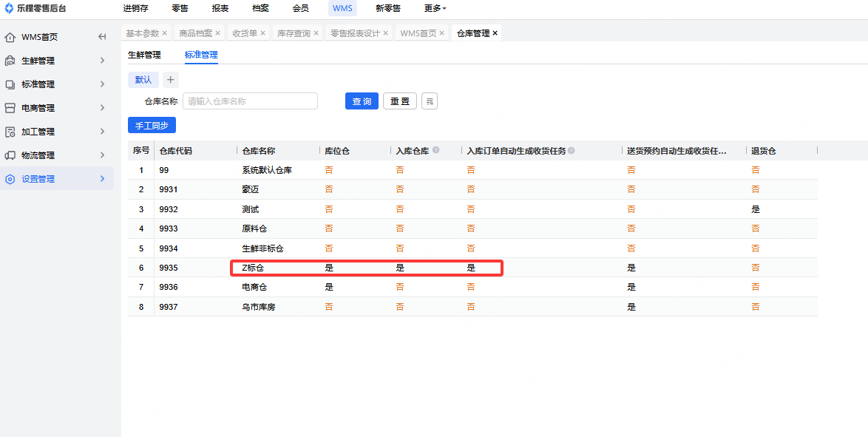Screen dimensions: 868x437
Task: Open the filter settings icon beside 重置
Action: 430,101
